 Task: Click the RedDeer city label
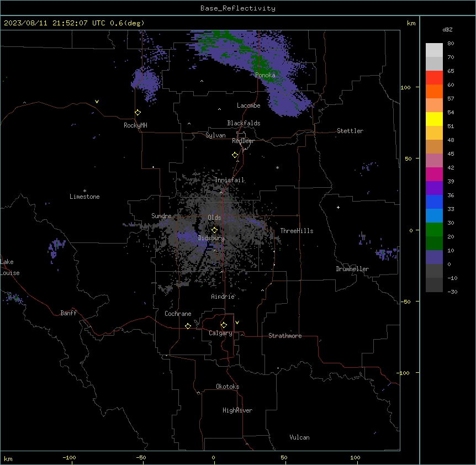click(243, 141)
